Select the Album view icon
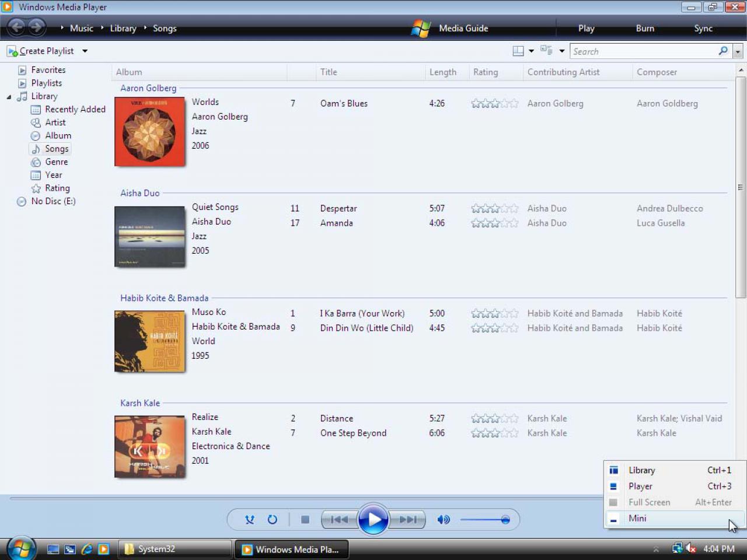Viewport: 747px width, 560px height. click(x=36, y=136)
